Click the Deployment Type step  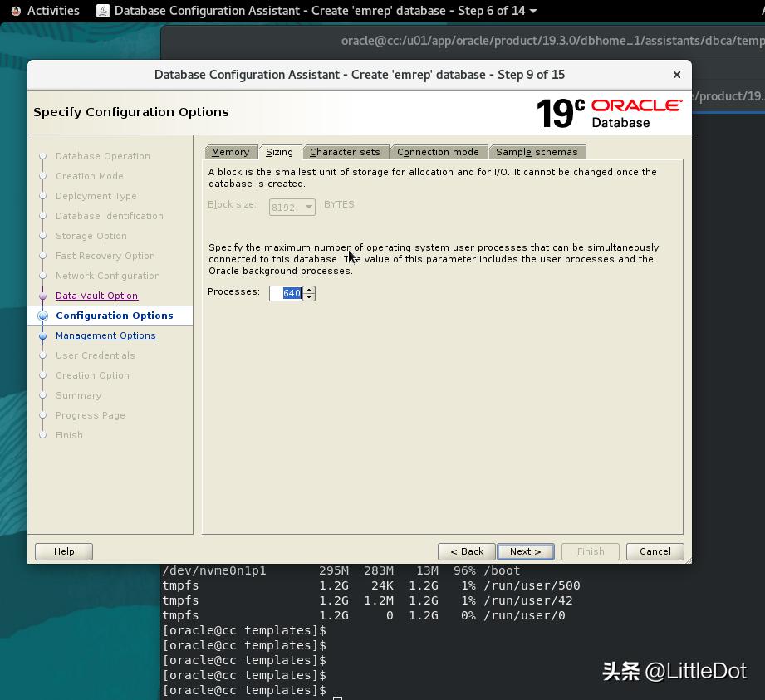coord(96,196)
